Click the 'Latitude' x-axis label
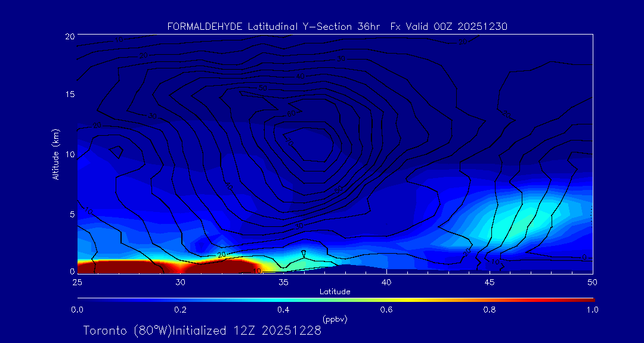Screen dimensions: 644x343 pyautogui.click(x=335, y=291)
